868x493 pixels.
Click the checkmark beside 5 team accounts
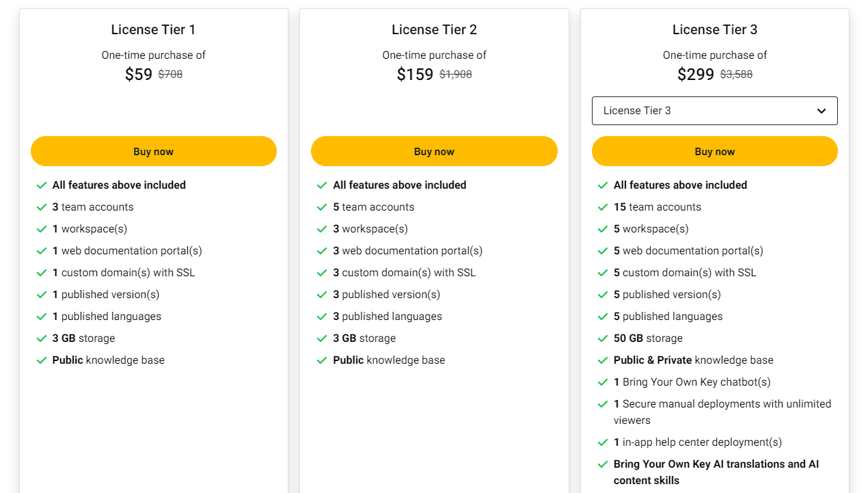(322, 206)
